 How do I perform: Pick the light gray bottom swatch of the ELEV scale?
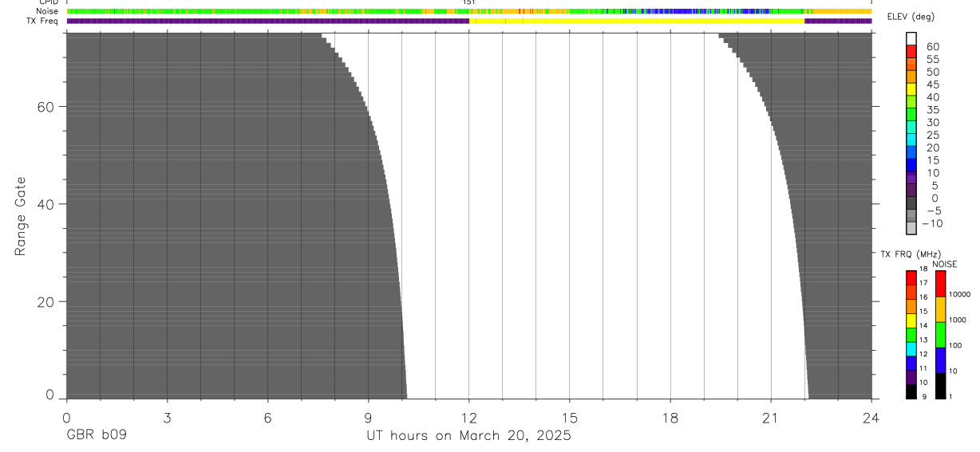coord(911,228)
